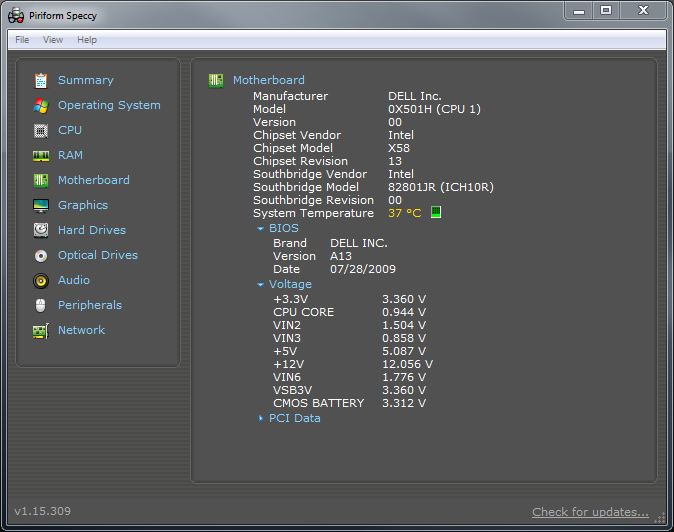Click the green temperature indicator box
This screenshot has height=532, width=674.
(x=435, y=213)
